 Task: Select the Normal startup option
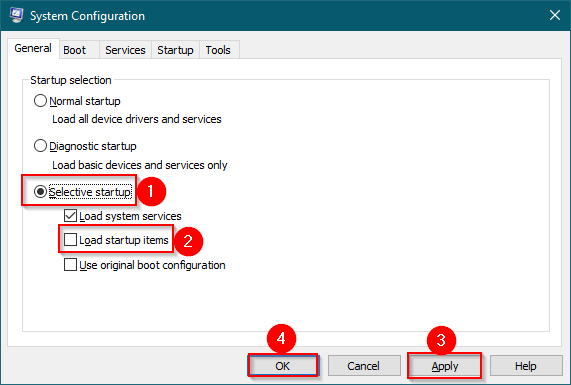40,101
